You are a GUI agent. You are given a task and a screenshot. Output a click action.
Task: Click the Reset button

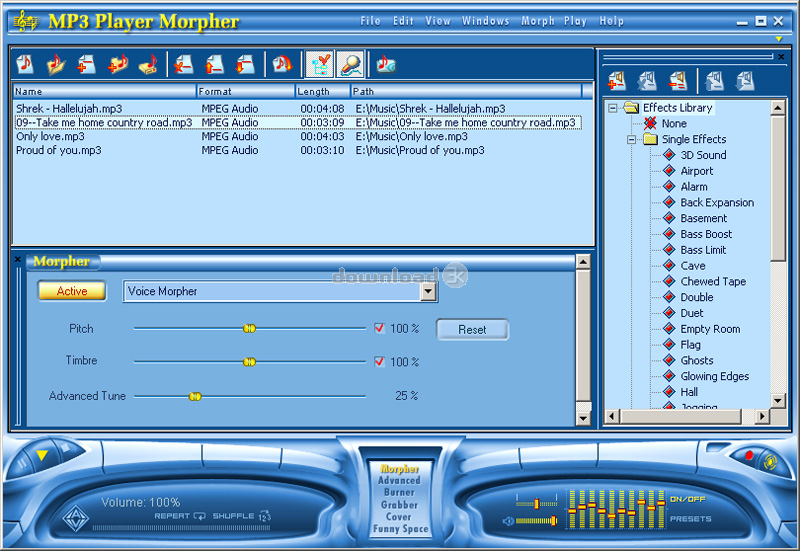point(472,330)
